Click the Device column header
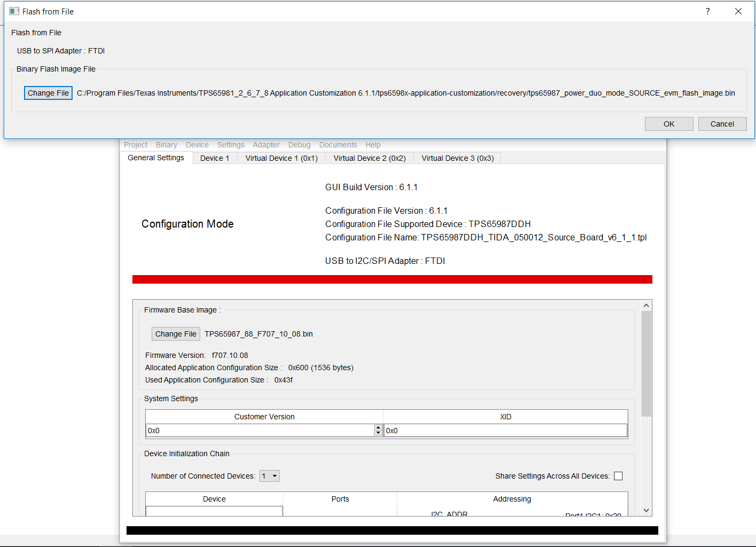Screen dimensions: 756x547 tap(214, 499)
